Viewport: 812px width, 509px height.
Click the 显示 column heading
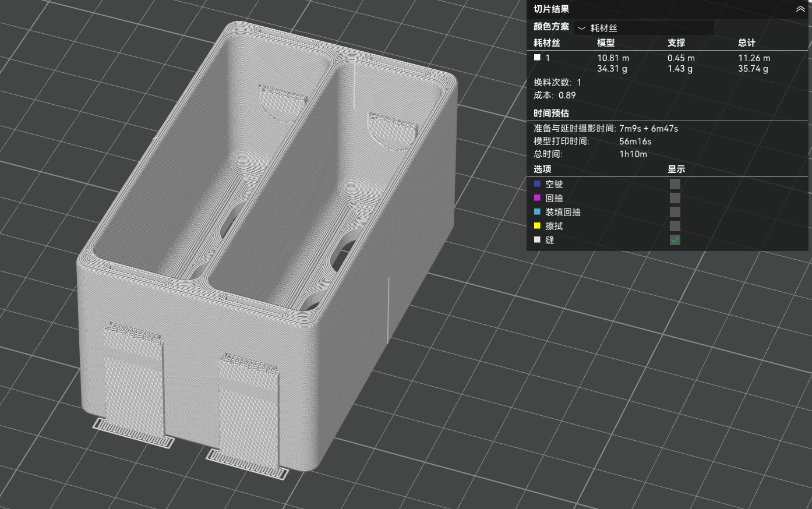tap(676, 169)
